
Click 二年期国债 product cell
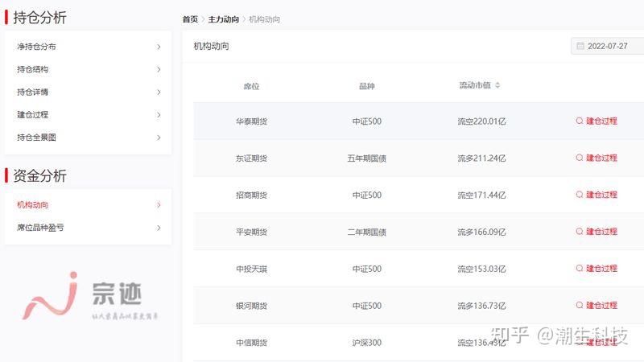coord(367,232)
